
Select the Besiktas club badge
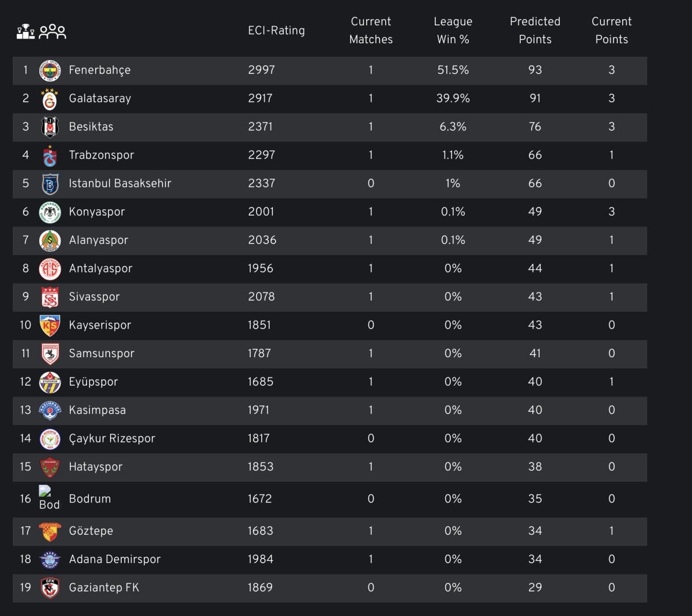(50, 127)
